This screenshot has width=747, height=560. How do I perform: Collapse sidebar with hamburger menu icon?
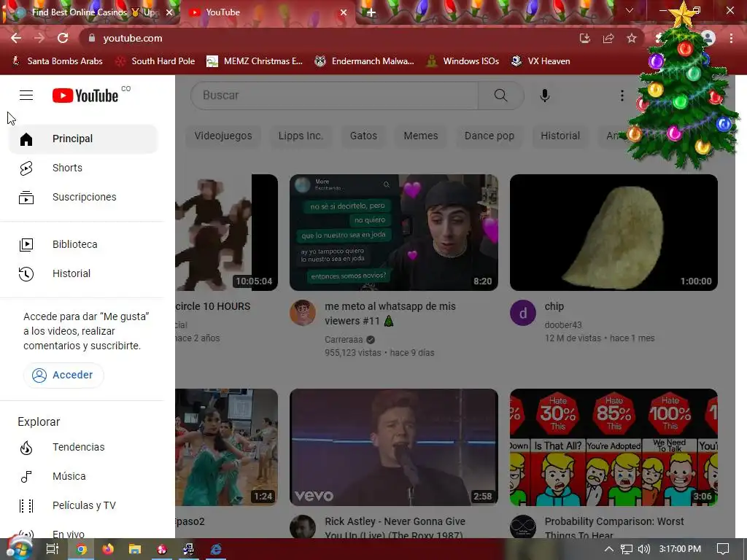click(26, 96)
